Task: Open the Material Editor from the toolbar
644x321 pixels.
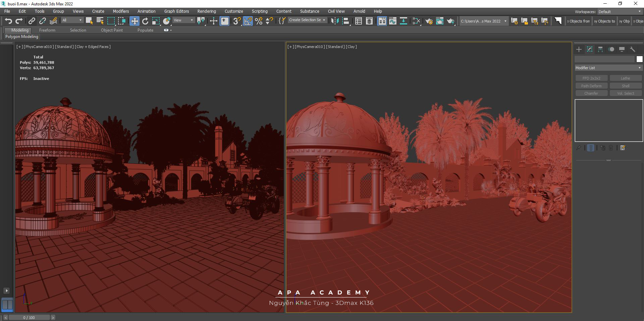Action: (x=416, y=21)
